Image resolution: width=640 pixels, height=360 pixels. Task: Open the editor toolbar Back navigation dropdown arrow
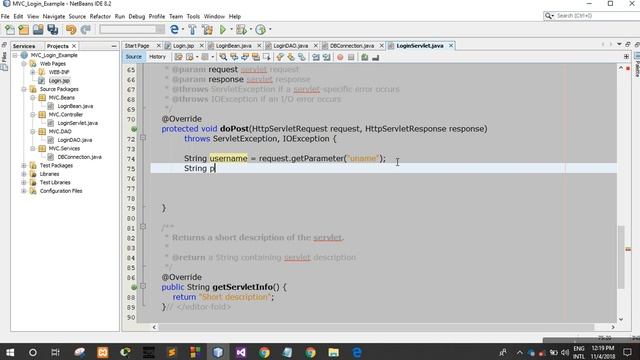point(197,57)
